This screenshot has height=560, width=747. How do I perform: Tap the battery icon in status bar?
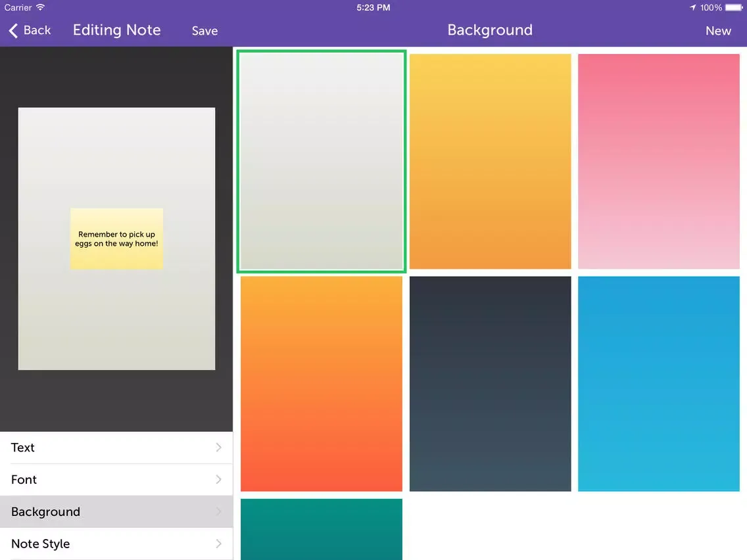[734, 8]
